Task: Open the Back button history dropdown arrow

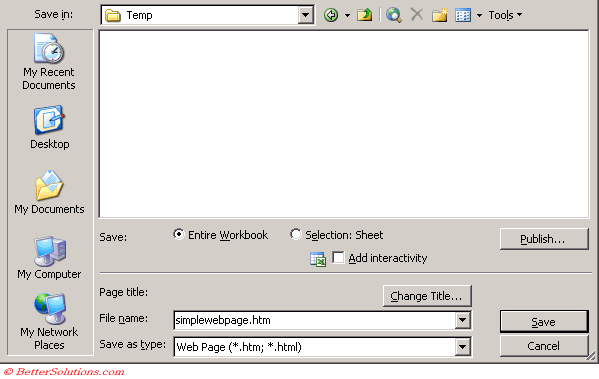Action: click(347, 16)
